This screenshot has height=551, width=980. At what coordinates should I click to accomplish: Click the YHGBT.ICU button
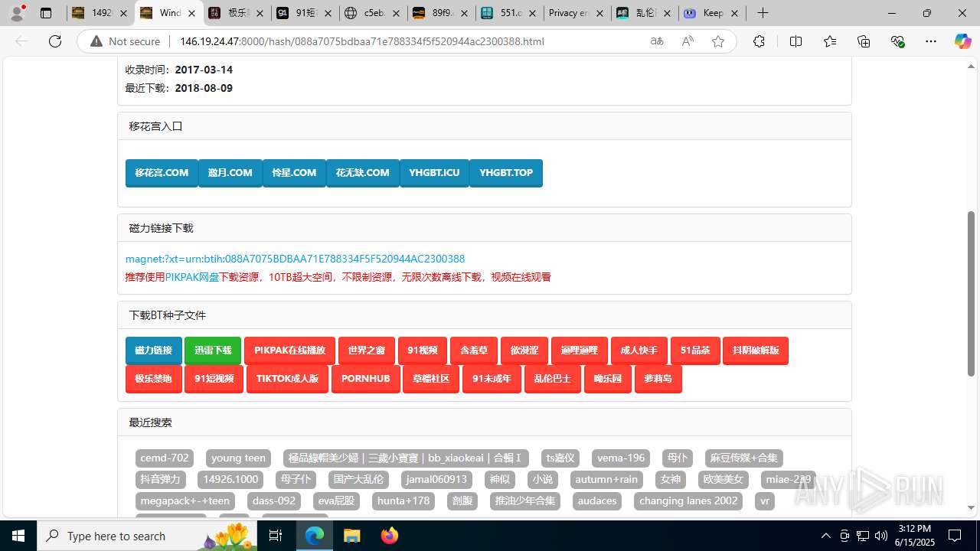pos(434,173)
